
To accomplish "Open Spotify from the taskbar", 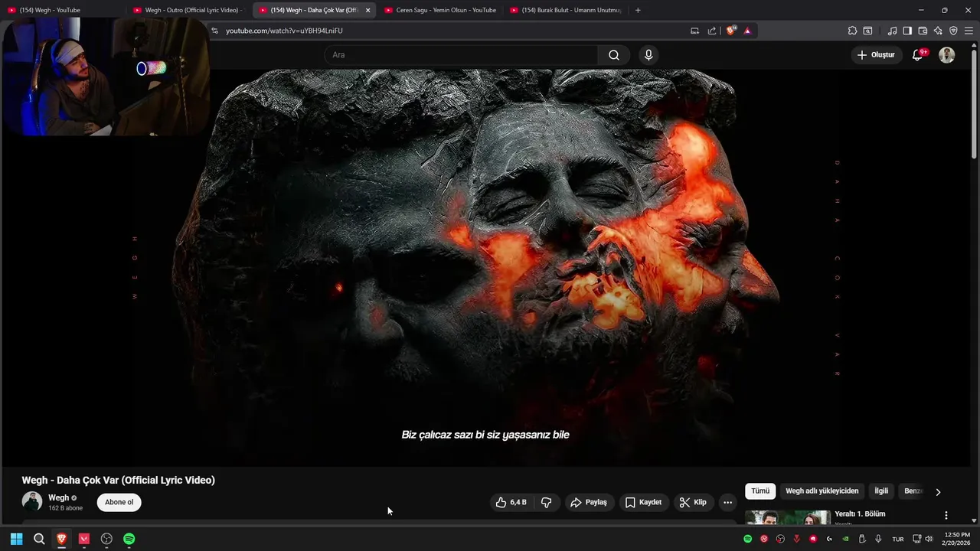I will pyautogui.click(x=129, y=539).
